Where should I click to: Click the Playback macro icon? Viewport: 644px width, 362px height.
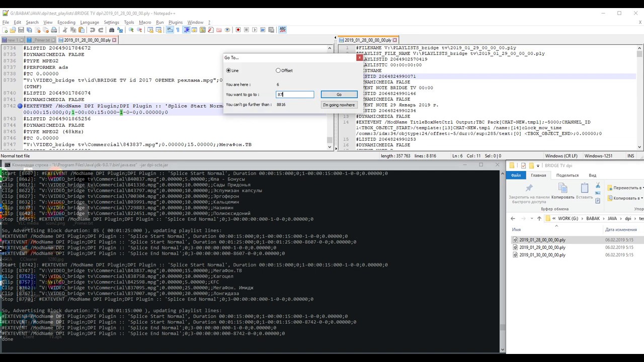tap(255, 30)
